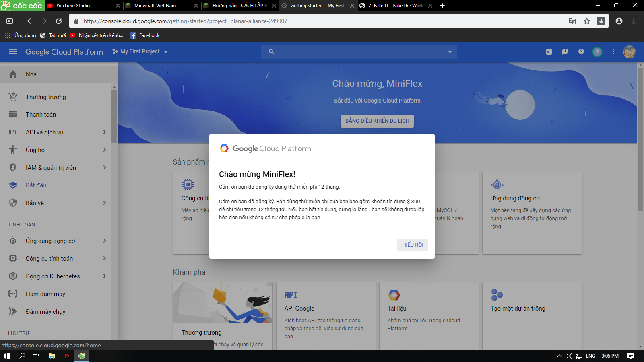Click the Home icon in sidebar

click(x=13, y=74)
